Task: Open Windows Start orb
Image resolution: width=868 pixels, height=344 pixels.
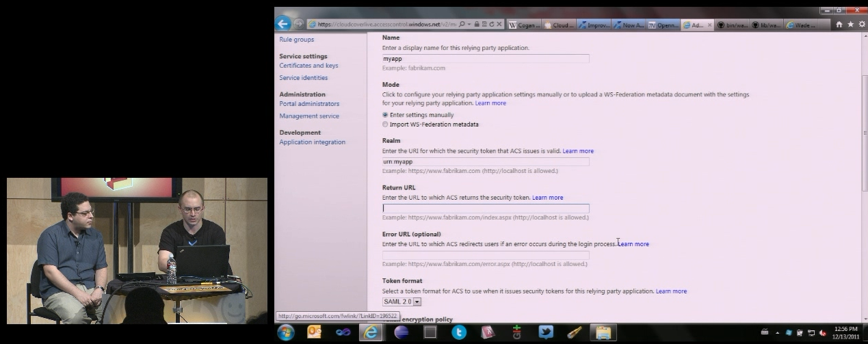Action: pos(285,332)
